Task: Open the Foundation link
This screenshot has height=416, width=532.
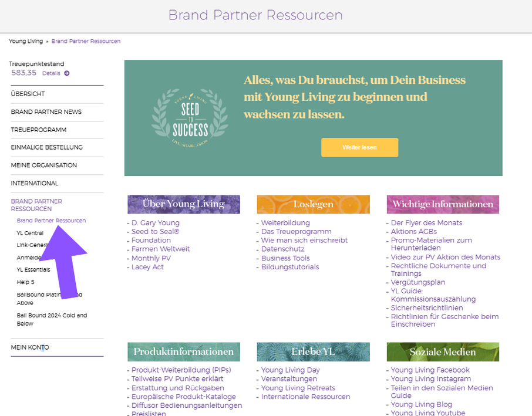Action: [x=151, y=241]
